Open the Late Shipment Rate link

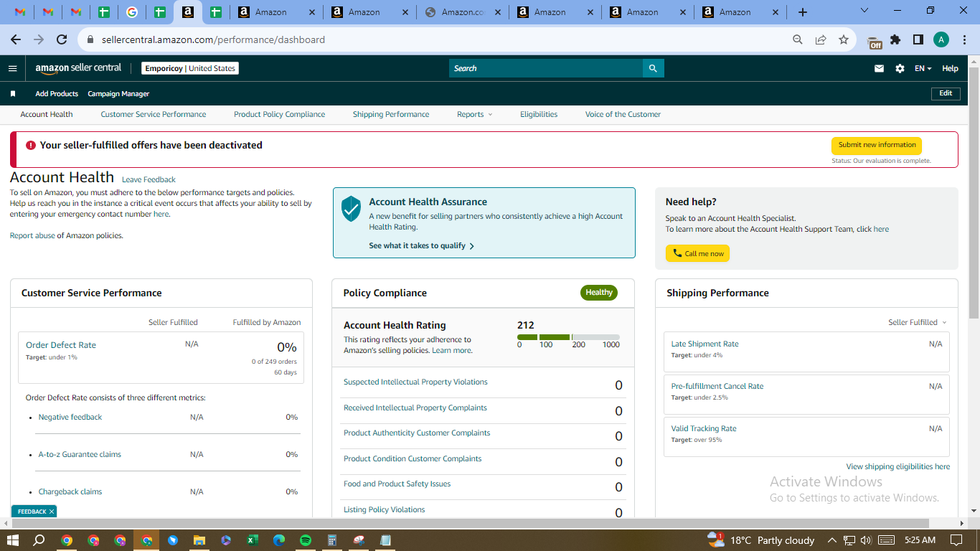tap(705, 344)
